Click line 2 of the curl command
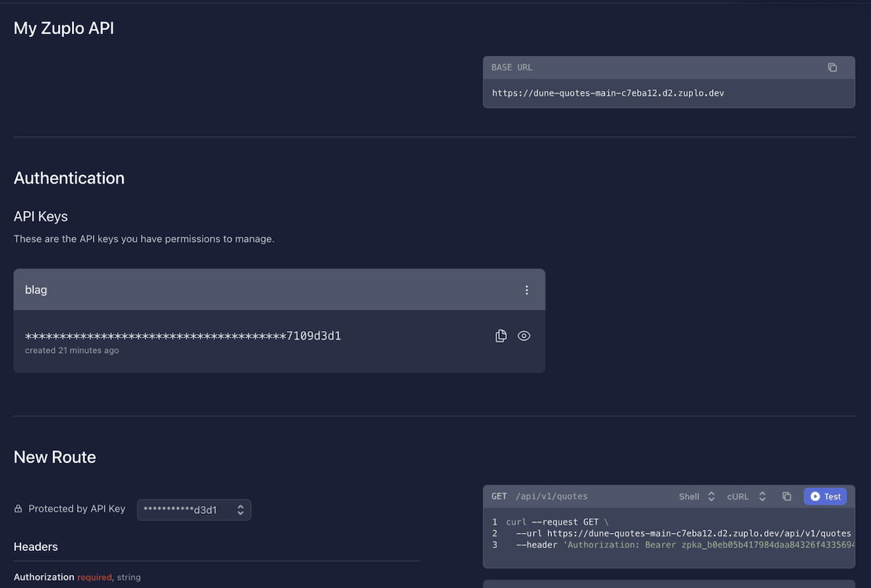Image resolution: width=871 pixels, height=588 pixels. click(654, 533)
